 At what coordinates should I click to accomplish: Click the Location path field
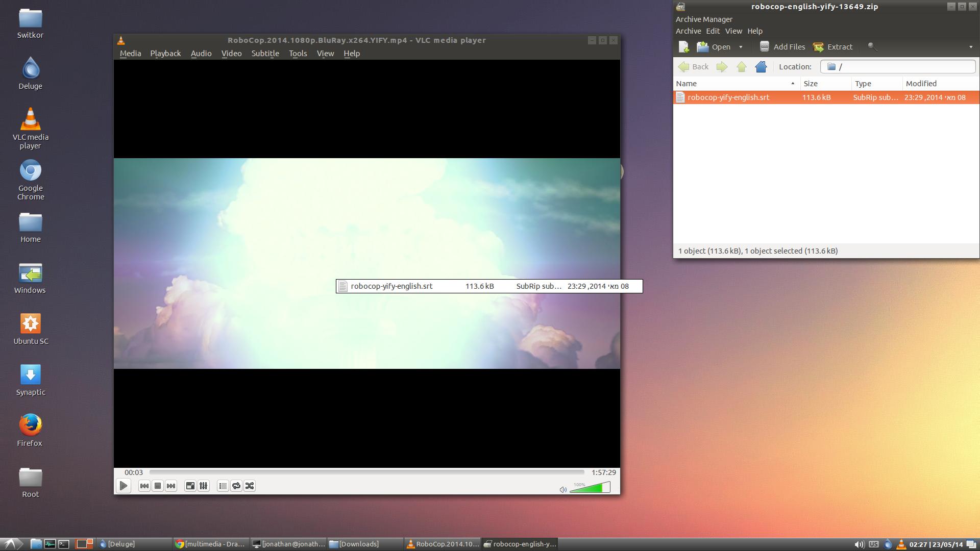898,67
